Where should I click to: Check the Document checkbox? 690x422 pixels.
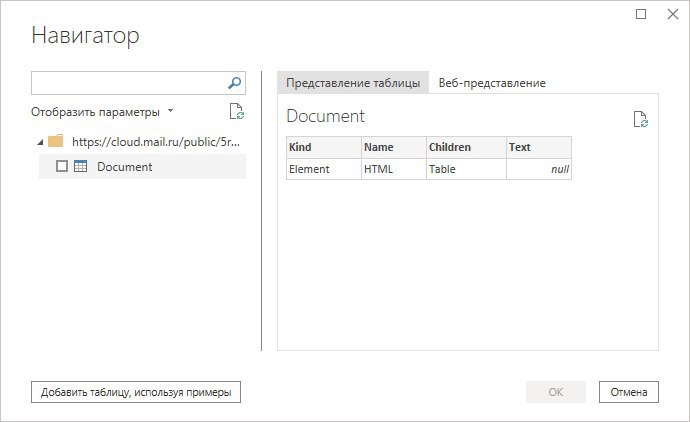62,166
